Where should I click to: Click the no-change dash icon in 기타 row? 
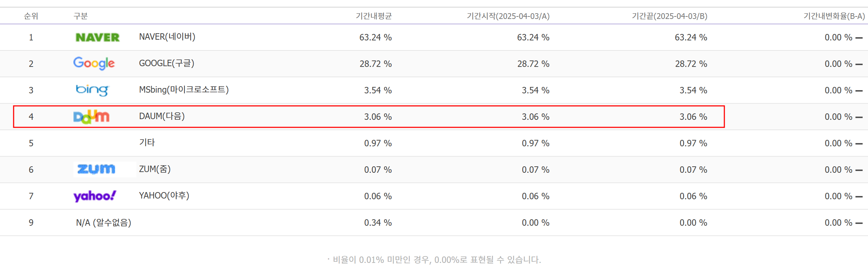coord(859,144)
